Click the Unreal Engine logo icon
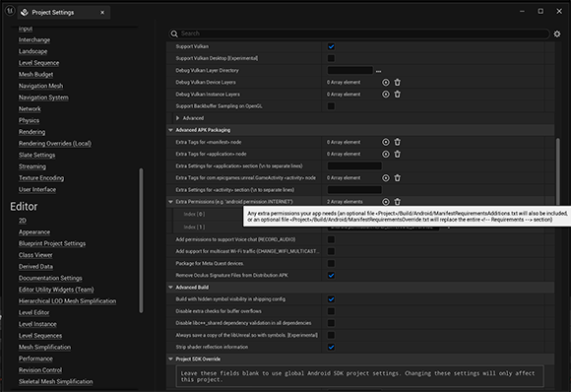 coord(10,11)
